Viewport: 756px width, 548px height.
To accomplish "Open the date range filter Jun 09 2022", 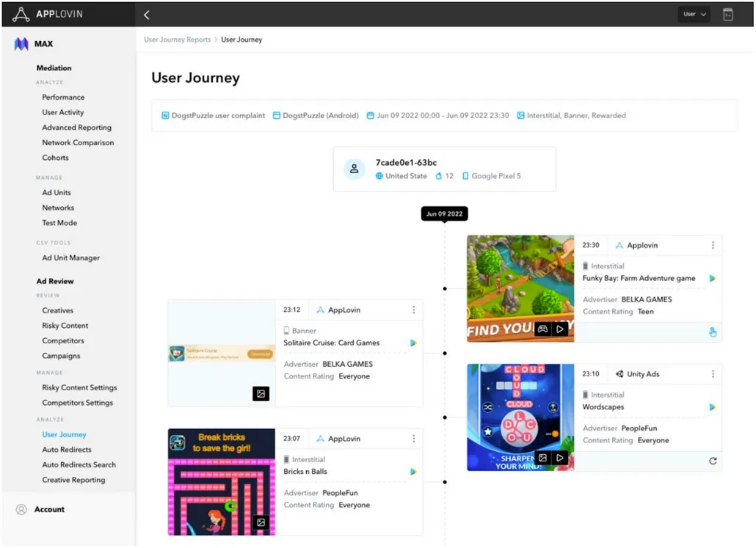I will tap(440, 115).
